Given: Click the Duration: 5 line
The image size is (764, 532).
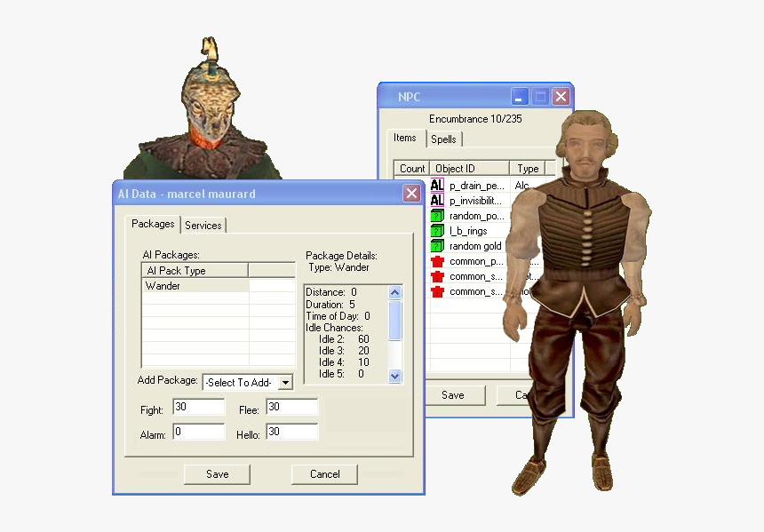Looking at the screenshot, I should coord(330,305).
